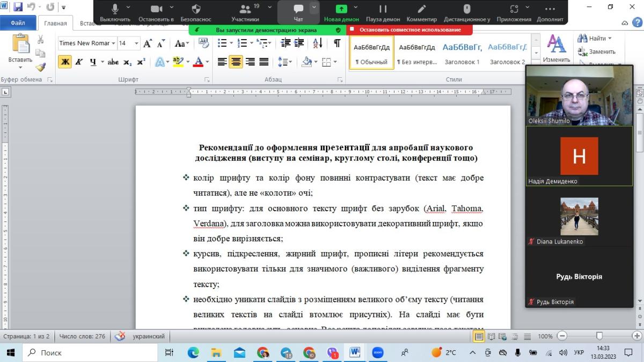The width and height of the screenshot is (644, 362).
Task: Expand chat options chevron in Zoom
Action: point(314,8)
